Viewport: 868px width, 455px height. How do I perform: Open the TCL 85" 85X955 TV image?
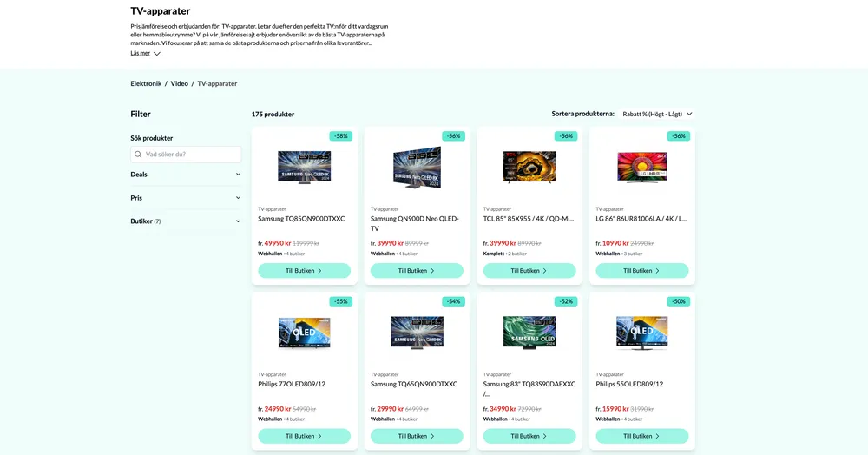(529, 167)
